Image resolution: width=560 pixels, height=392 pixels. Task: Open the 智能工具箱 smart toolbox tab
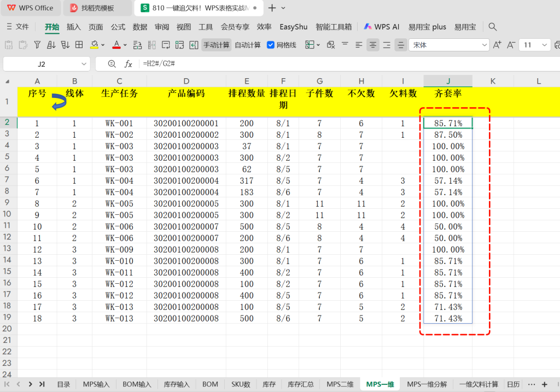tap(334, 27)
